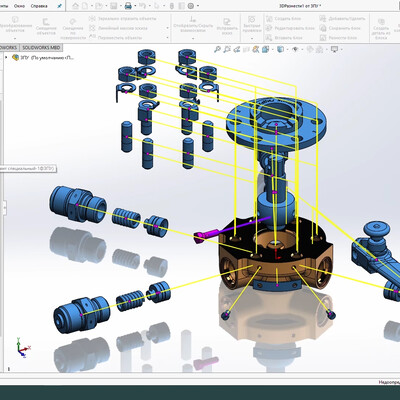Viewport: 400px width, 400px height.
Task: Click the Rebuild traffic light icon
Action: 172,6
